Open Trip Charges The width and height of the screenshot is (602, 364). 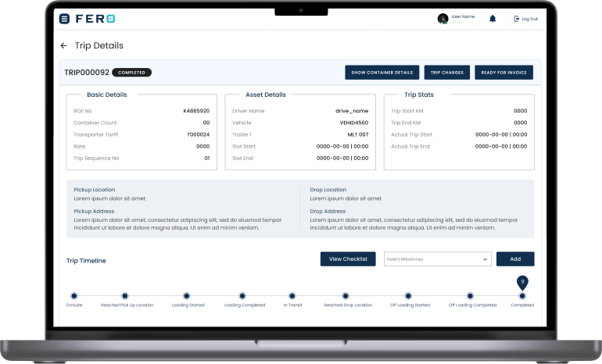(447, 73)
